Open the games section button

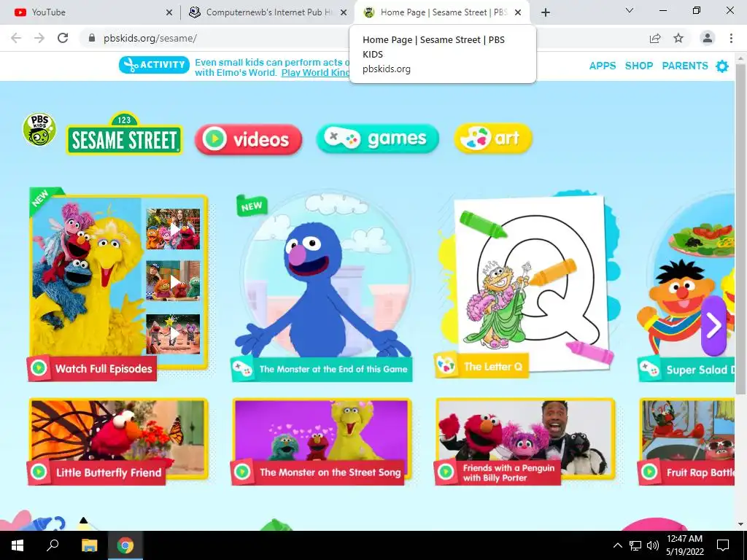[377, 139]
